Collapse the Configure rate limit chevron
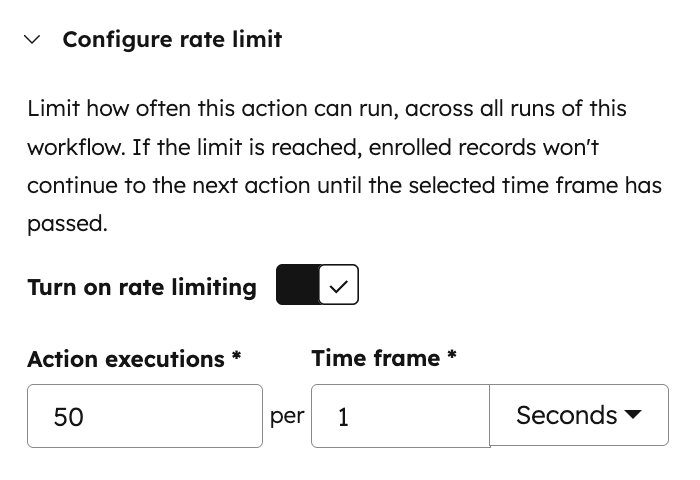700x480 pixels. tap(33, 40)
